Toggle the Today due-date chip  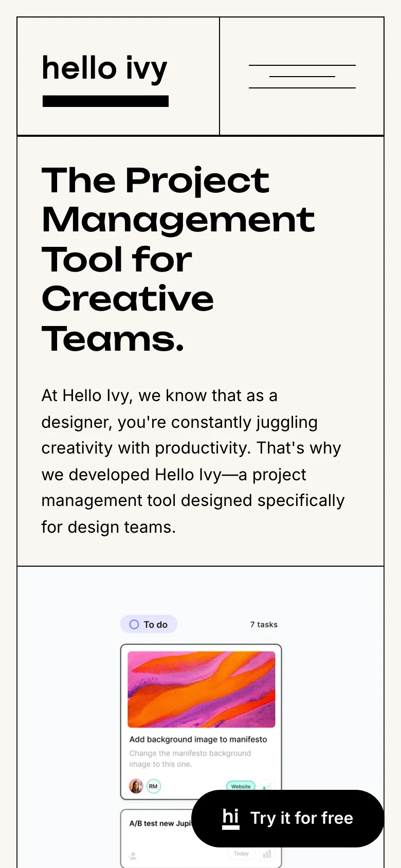241,853
